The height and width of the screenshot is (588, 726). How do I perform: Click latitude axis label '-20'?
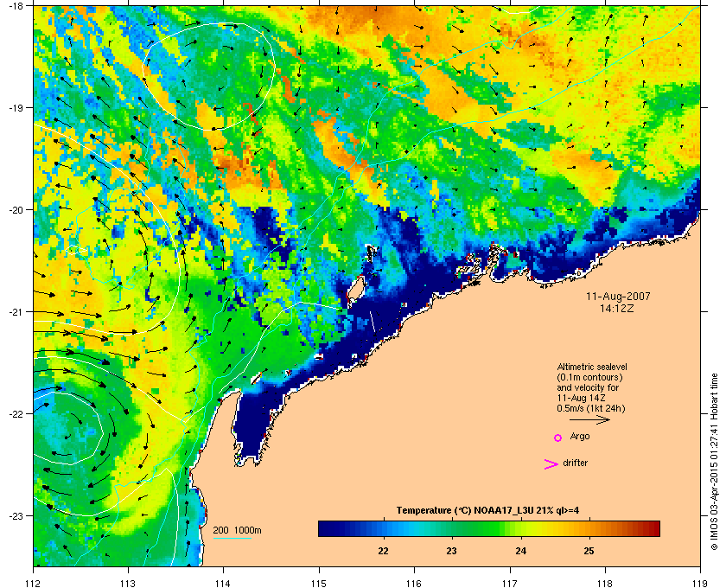[16, 210]
